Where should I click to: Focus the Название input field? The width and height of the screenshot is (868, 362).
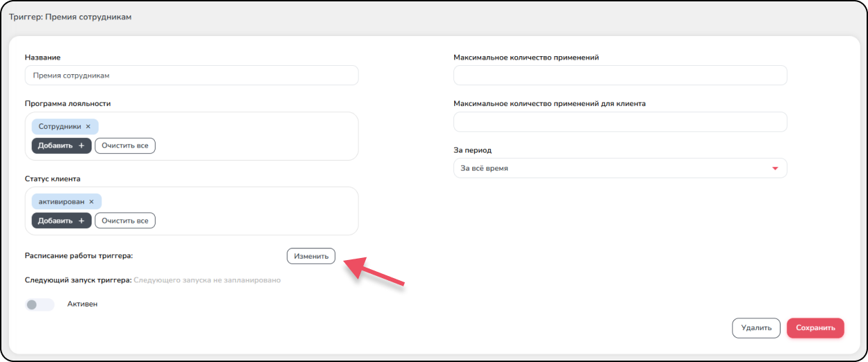(x=192, y=76)
